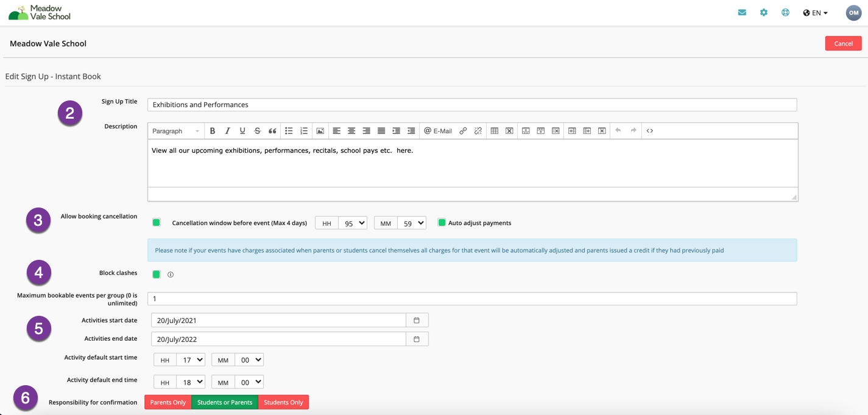Image resolution: width=868 pixels, height=415 pixels.
Task: Insert a table row above
Action: coord(526,131)
